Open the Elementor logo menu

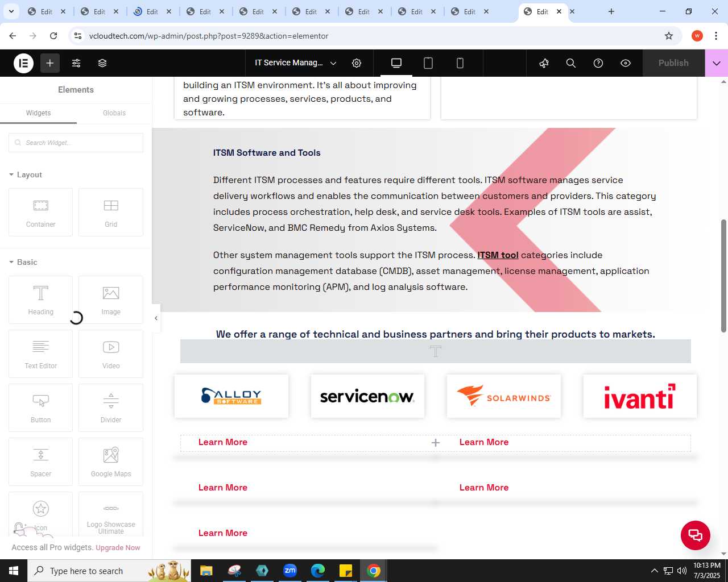[x=24, y=63]
